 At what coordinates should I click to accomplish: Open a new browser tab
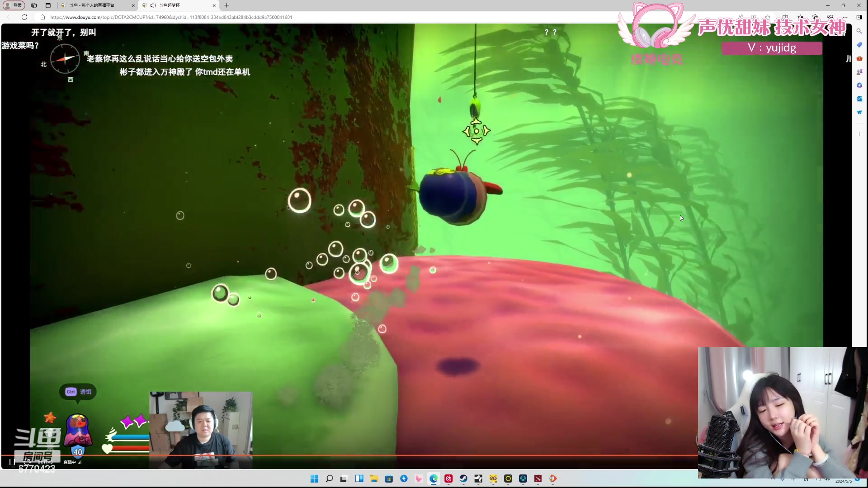pyautogui.click(x=226, y=5)
